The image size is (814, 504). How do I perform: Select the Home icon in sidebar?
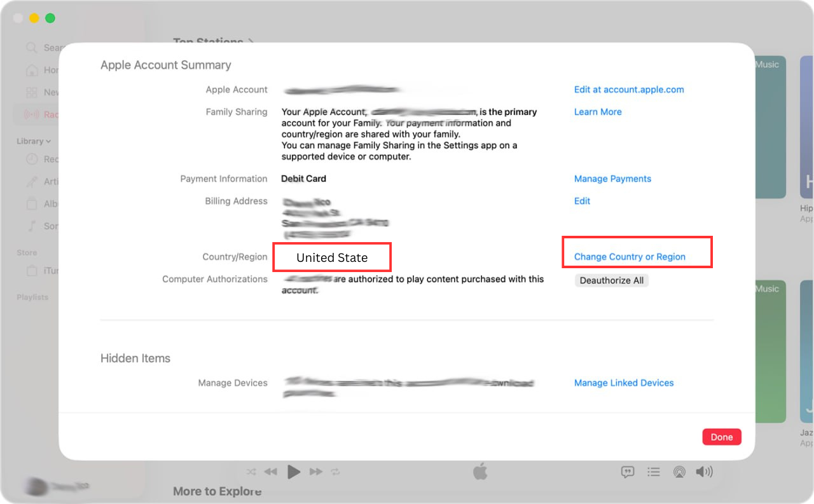(32, 70)
